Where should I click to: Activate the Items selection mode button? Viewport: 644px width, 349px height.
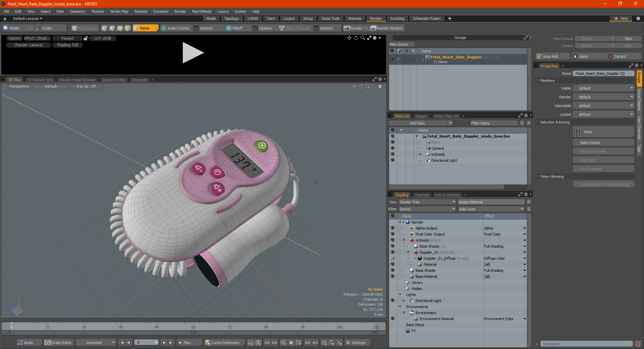(x=145, y=28)
